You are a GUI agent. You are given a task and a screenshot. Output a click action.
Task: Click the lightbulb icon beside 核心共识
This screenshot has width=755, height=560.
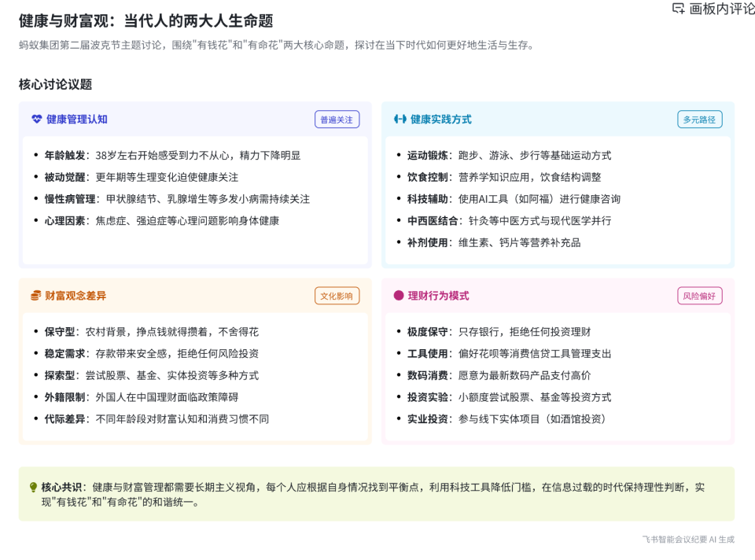(x=33, y=487)
